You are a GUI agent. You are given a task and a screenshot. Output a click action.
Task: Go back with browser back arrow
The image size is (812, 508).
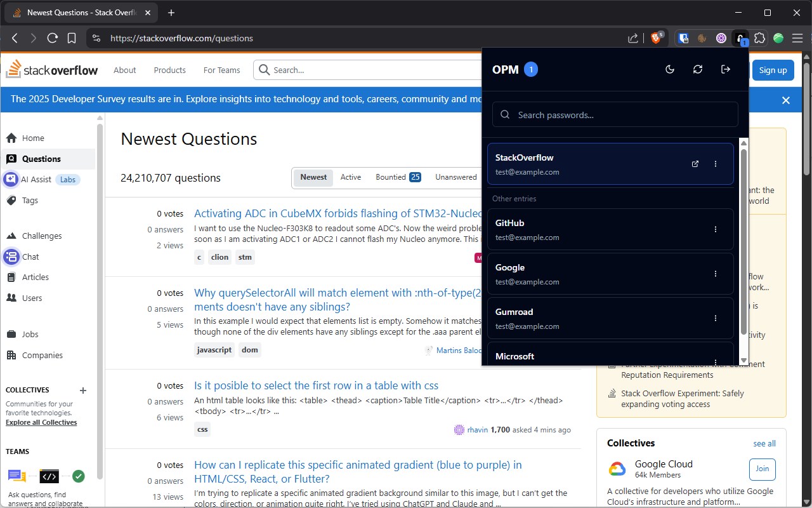[x=15, y=38]
